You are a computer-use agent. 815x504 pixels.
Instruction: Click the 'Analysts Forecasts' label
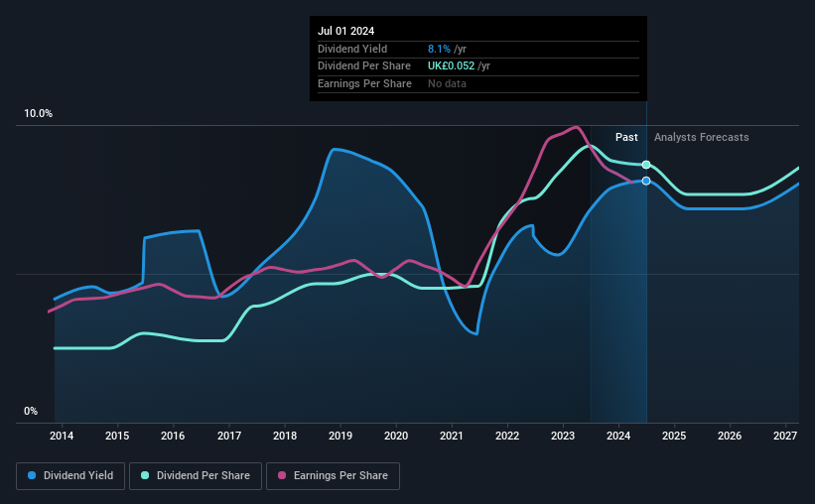[x=701, y=137]
